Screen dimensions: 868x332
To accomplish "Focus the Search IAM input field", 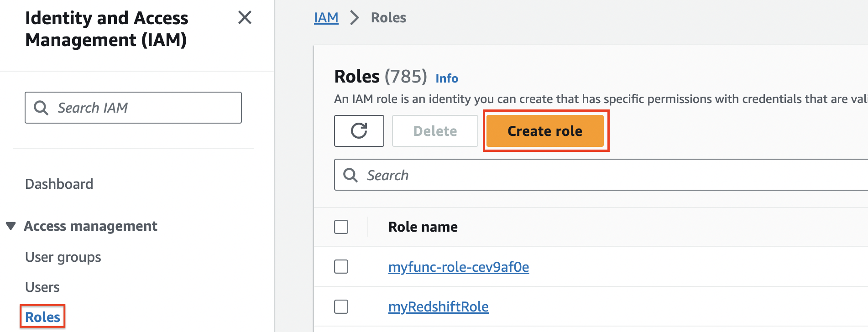I will pos(133,108).
